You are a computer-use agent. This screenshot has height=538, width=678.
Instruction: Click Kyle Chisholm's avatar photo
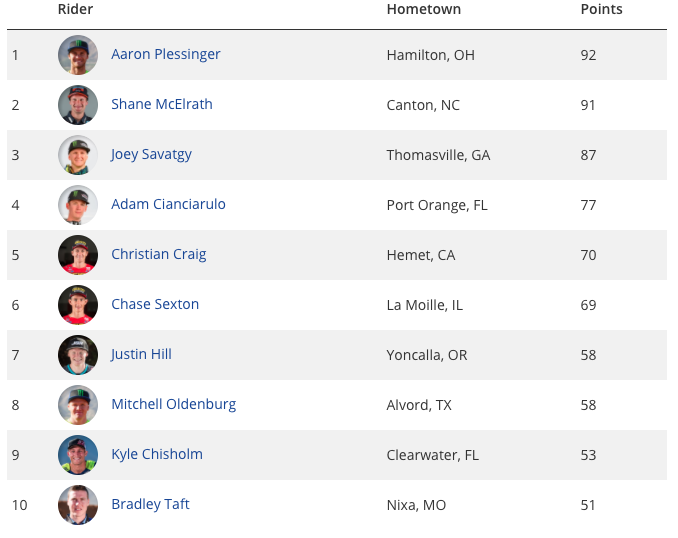(x=78, y=455)
